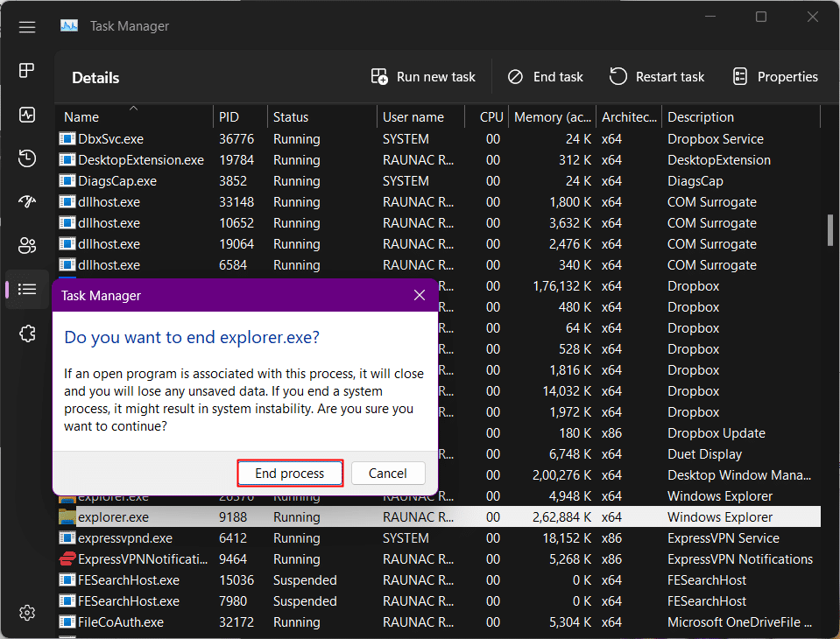This screenshot has width=840, height=639.
Task: Sort by CPU column header
Action: pyautogui.click(x=485, y=116)
